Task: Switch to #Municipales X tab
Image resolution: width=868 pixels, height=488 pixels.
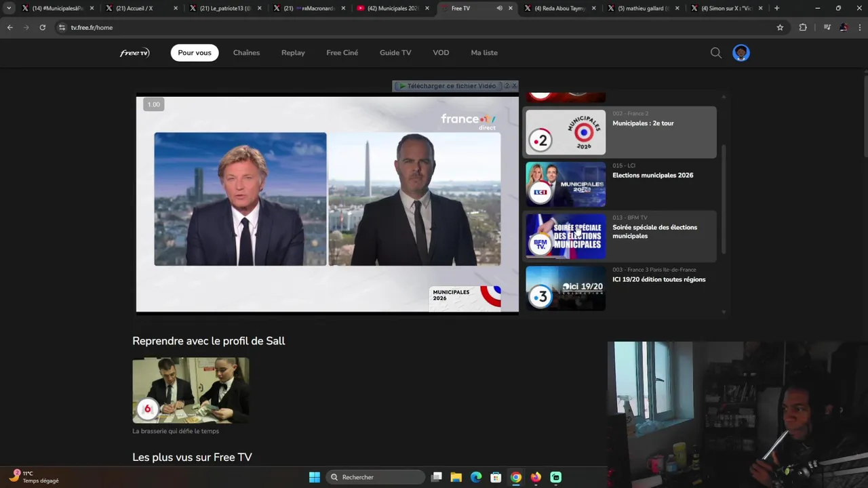Action: (x=58, y=8)
